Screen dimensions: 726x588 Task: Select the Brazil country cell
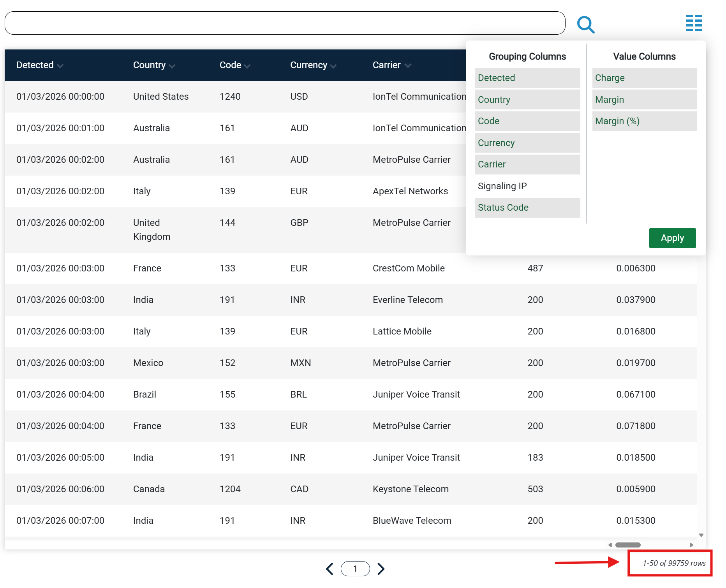click(144, 394)
